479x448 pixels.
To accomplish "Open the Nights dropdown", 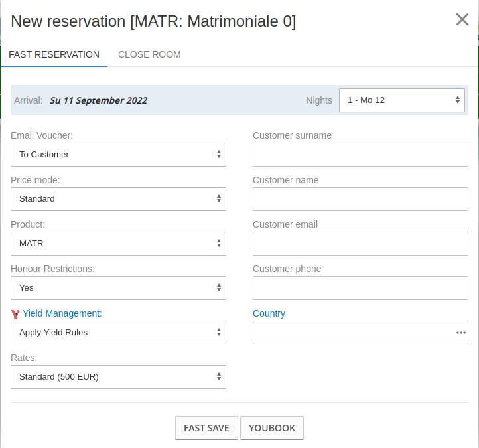I will (402, 100).
